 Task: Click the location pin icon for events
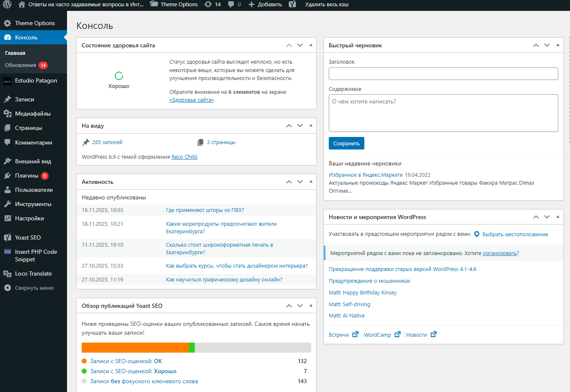pos(477,235)
